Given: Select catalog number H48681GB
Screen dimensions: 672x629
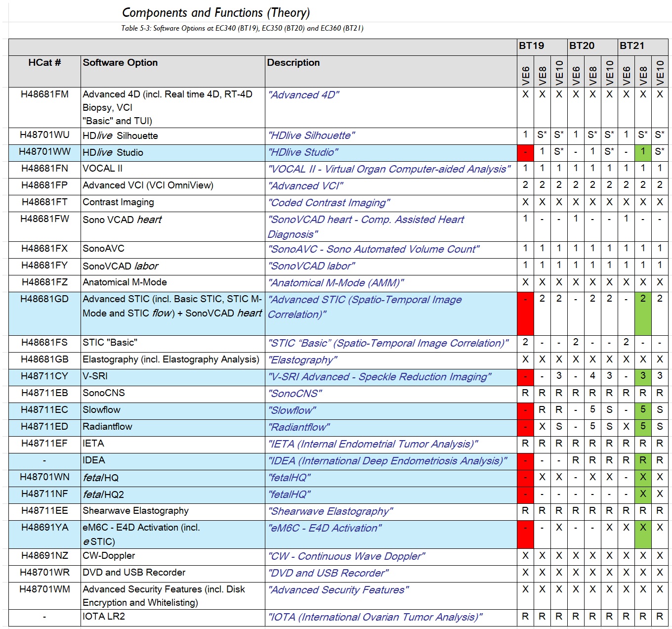Looking at the screenshot, I should click(x=44, y=359).
